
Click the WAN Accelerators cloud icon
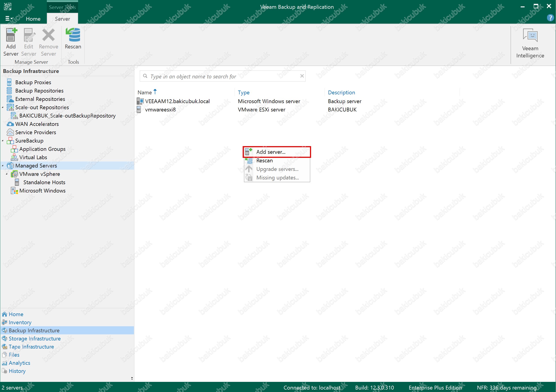(x=10, y=124)
